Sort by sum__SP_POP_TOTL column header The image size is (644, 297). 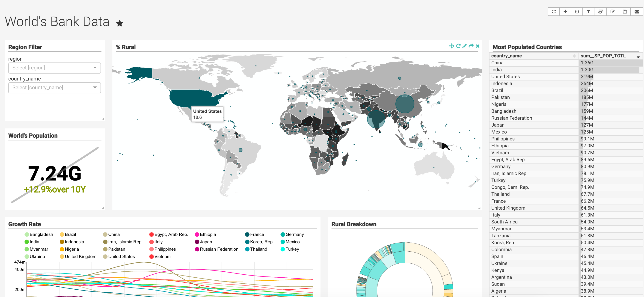pos(603,56)
